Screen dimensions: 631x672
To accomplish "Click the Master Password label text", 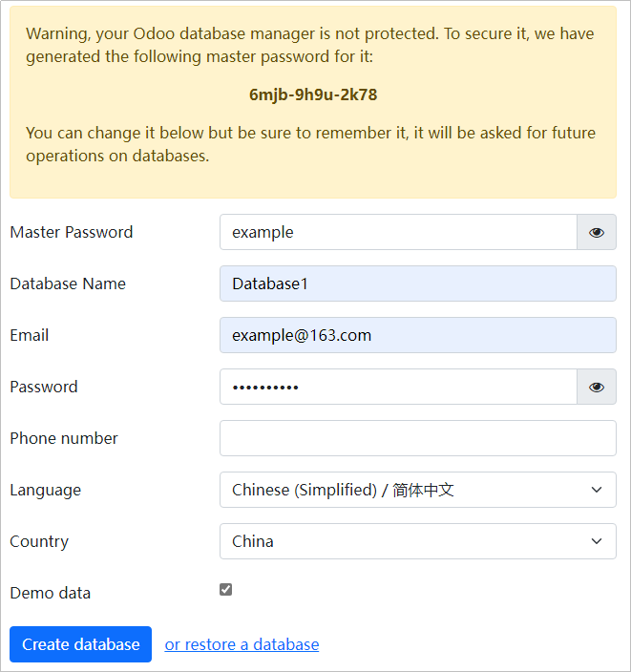I will [72, 232].
